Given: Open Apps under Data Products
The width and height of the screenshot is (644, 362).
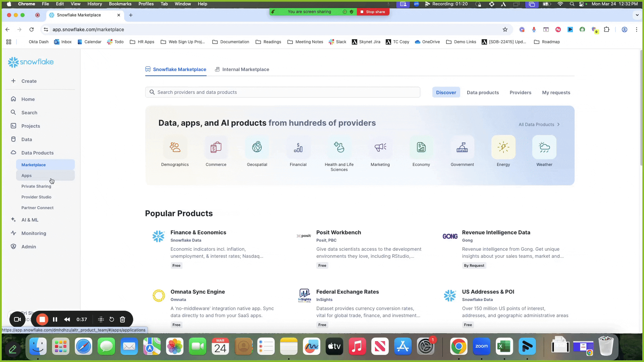Looking at the screenshot, I should 26,176.
